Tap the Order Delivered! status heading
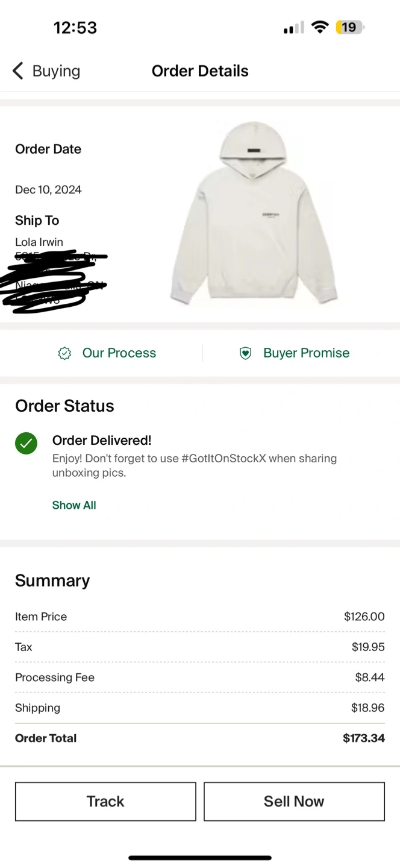This screenshot has width=400, height=868. (x=102, y=440)
